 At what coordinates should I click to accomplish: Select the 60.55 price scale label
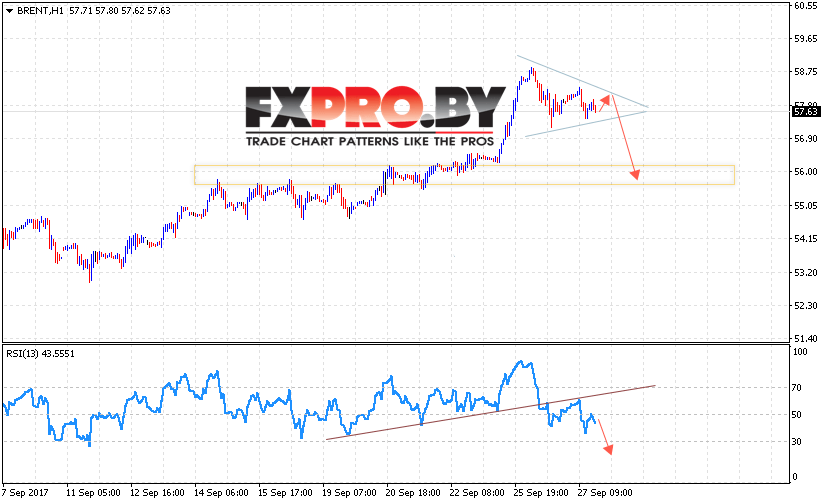pyautogui.click(x=806, y=6)
